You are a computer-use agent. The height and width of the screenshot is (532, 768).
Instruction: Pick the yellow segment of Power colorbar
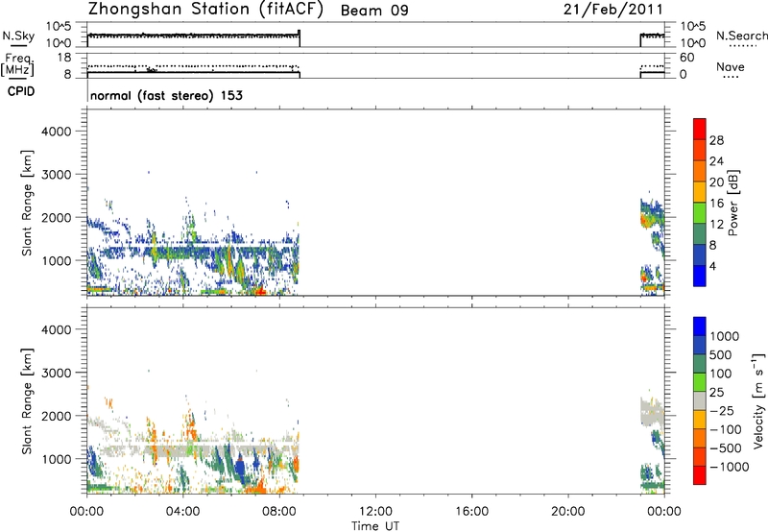tap(700, 192)
